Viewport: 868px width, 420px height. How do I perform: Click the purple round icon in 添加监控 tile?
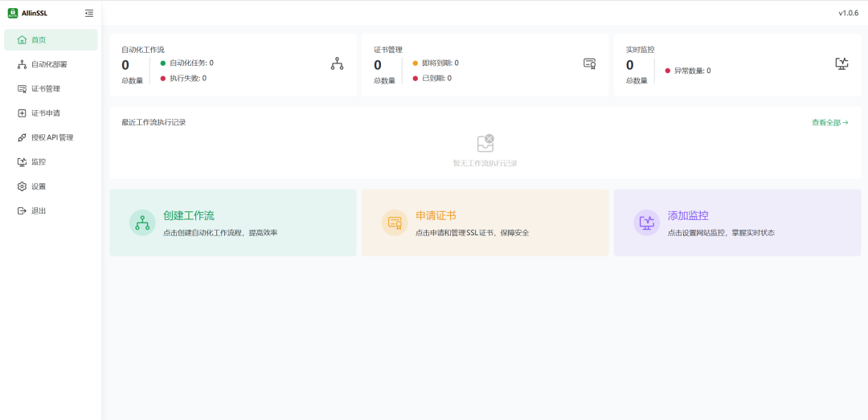point(646,222)
